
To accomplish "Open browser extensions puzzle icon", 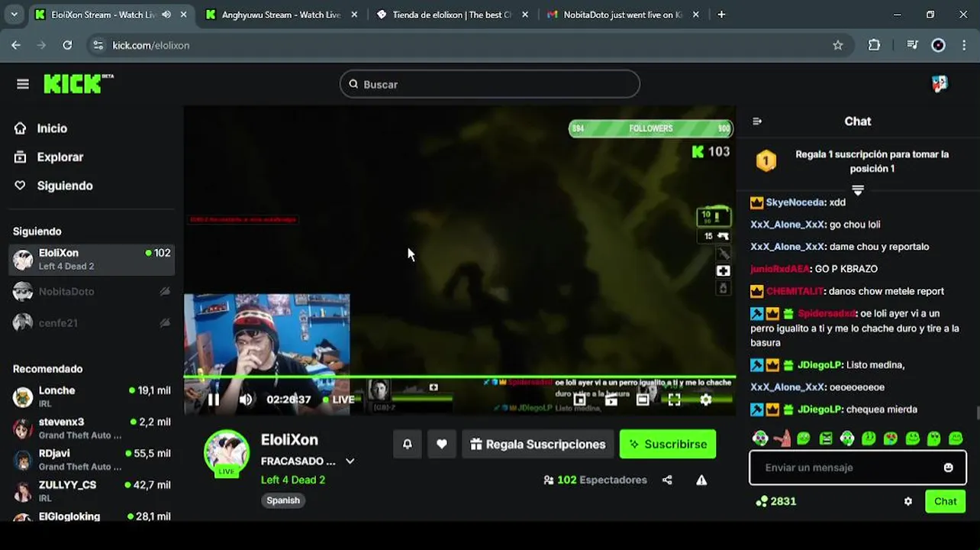I will pyautogui.click(x=875, y=45).
